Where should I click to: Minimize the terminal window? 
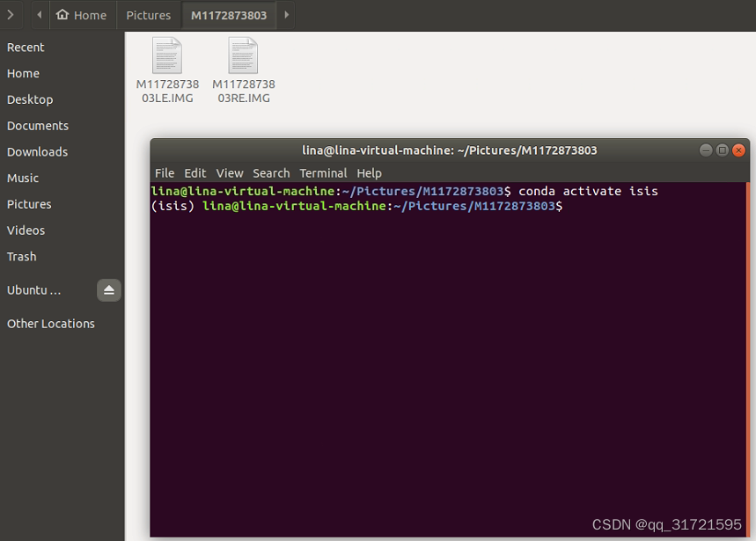click(x=706, y=150)
